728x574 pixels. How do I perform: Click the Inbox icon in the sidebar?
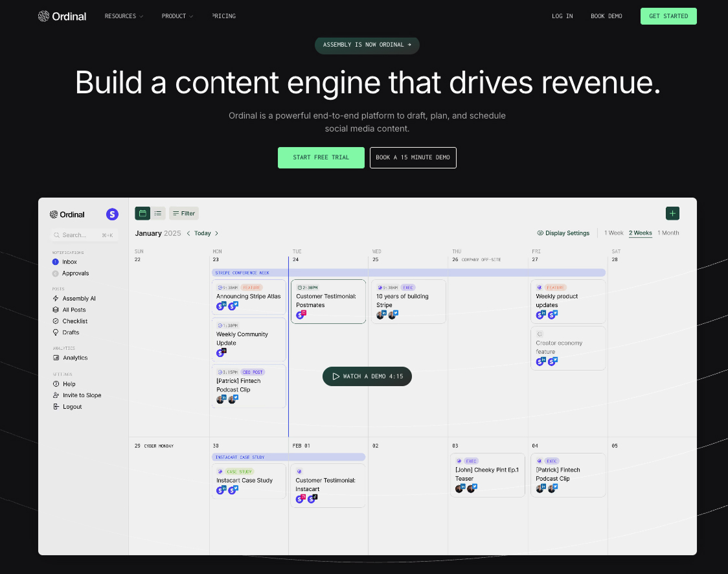(55, 262)
